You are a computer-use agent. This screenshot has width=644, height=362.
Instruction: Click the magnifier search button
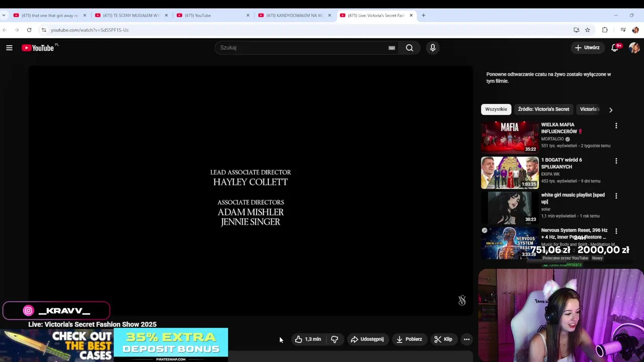[x=410, y=48]
